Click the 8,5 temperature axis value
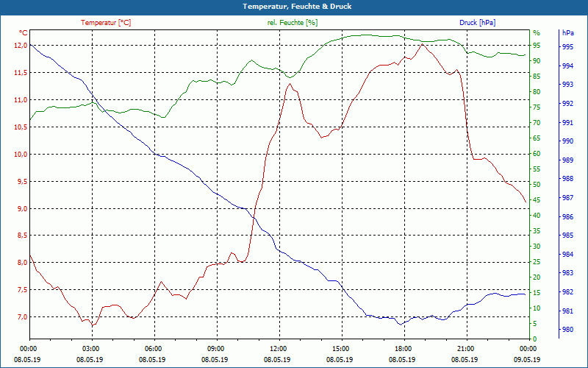Image resolution: width=588 pixels, height=368 pixels. (22, 236)
